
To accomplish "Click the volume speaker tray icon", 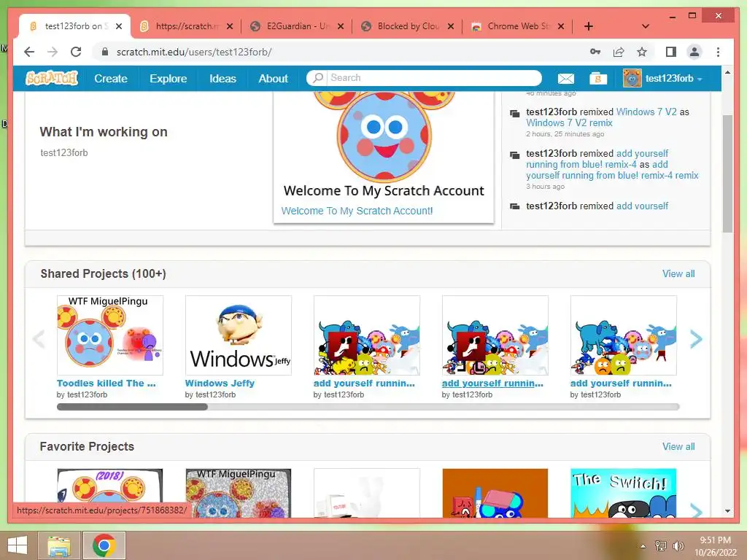I will [678, 546].
